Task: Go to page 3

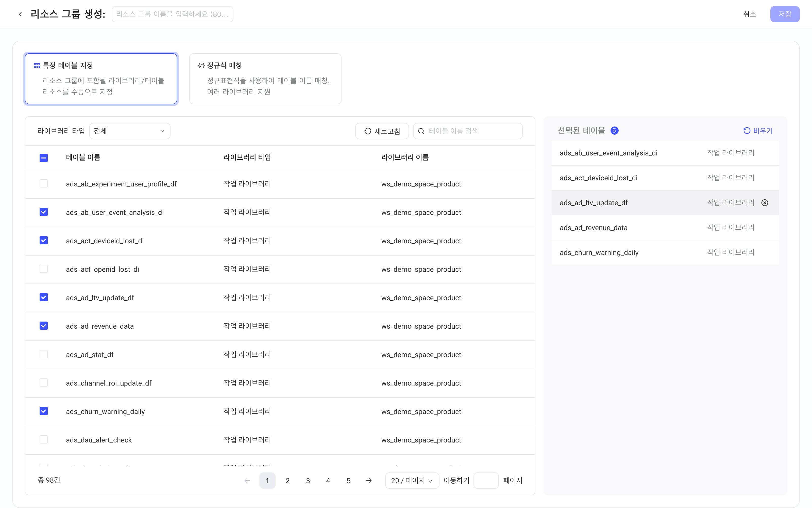Action: tap(308, 481)
